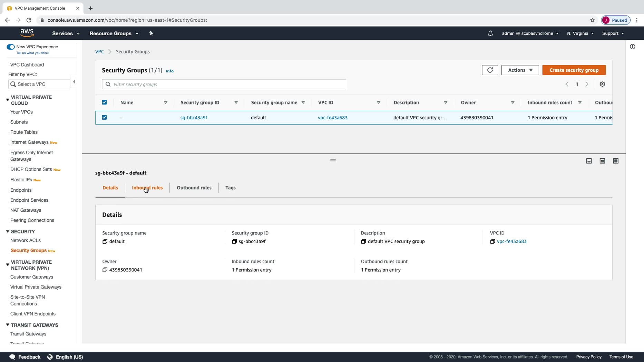The height and width of the screenshot is (362, 644).
Task: Open Subnets in the sidebar
Action: pyautogui.click(x=19, y=122)
